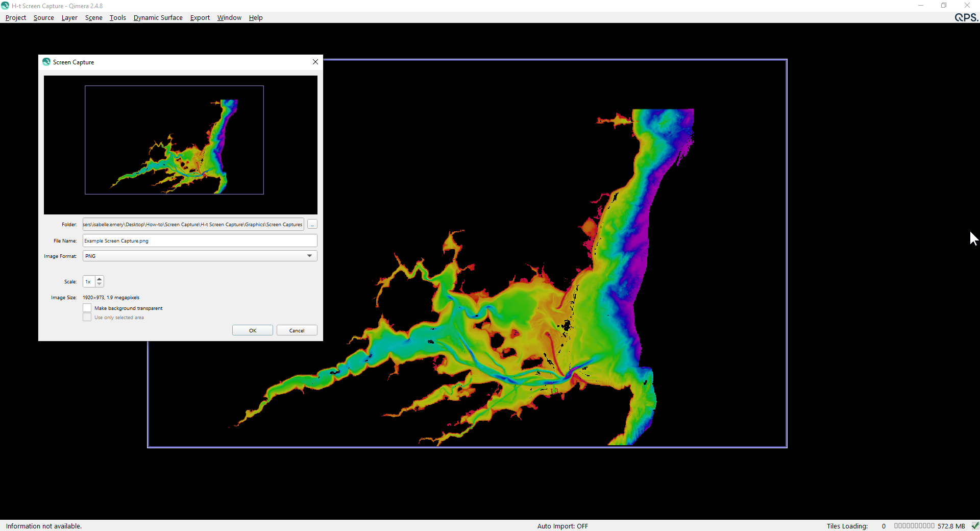Viewport: 980px width, 531px height.
Task: Open the Image Format PNG dropdown
Action: tap(200, 256)
